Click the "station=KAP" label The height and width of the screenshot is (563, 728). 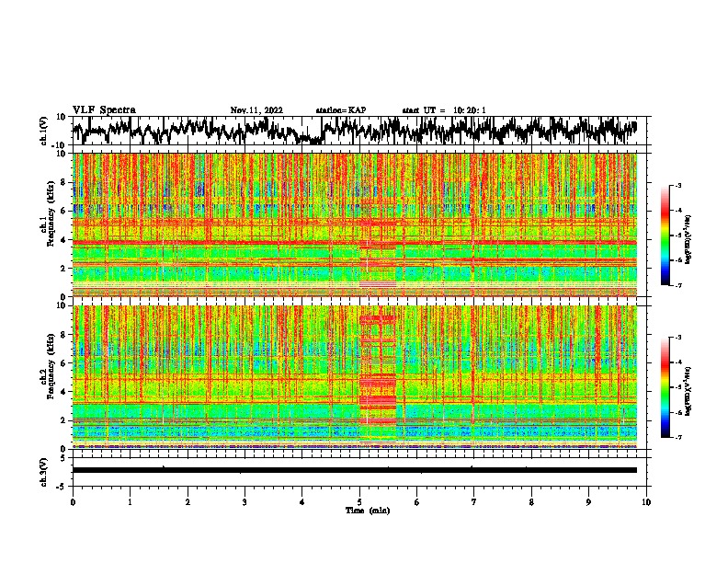[x=341, y=110]
